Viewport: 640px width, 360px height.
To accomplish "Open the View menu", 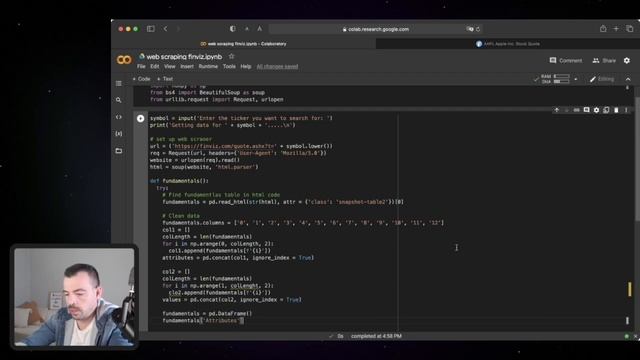I will point(170,67).
